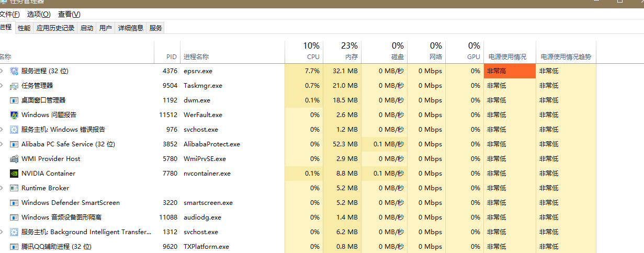Screen dimensions: 644x253
Task: Select the audiodg.exe process name cell
Action: 233,217
